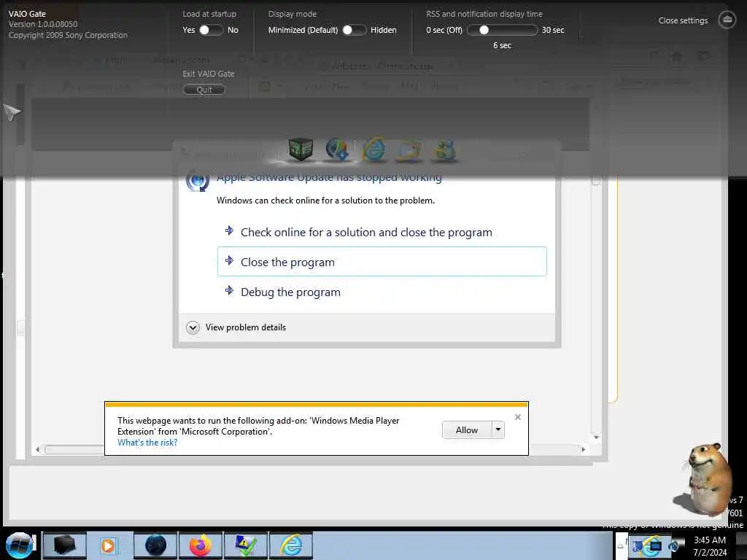The image size is (747, 560).
Task: Select the 'Yes' label under Load at startup
Action: tap(189, 30)
